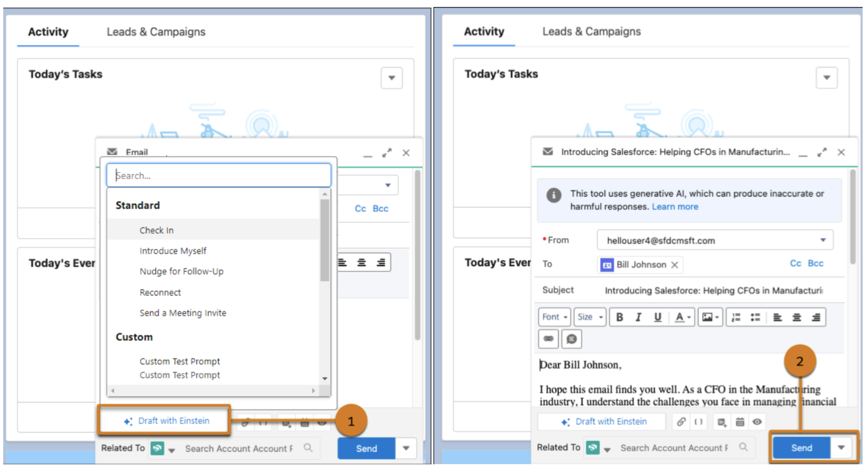The image size is (868, 476).
Task: Click Cc link in left email
Action: click(x=360, y=209)
